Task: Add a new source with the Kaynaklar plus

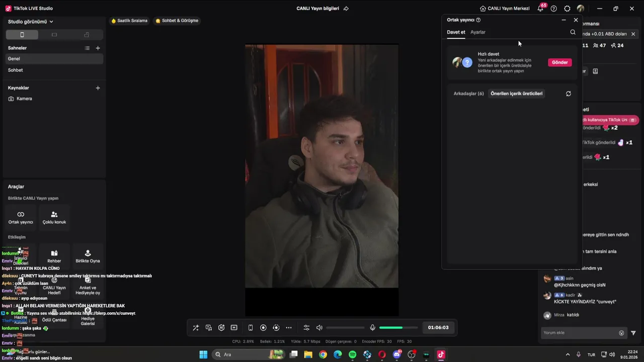Action: pyautogui.click(x=98, y=87)
